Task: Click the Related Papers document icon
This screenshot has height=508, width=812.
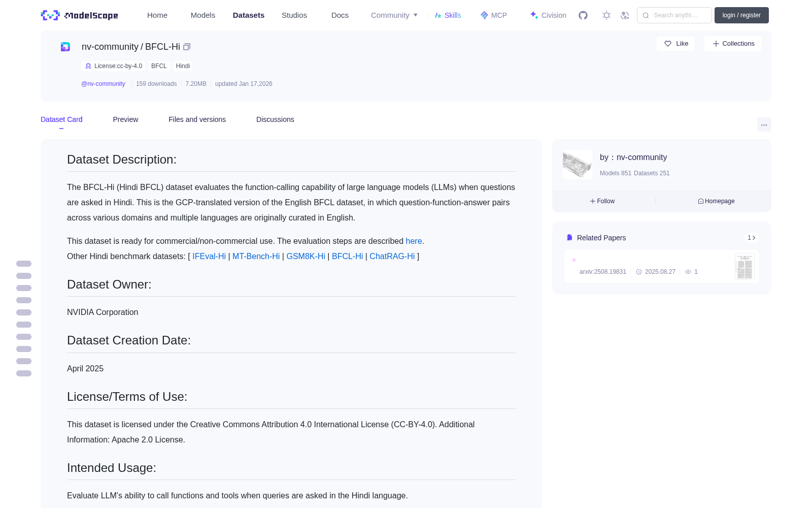Action: 569,238
